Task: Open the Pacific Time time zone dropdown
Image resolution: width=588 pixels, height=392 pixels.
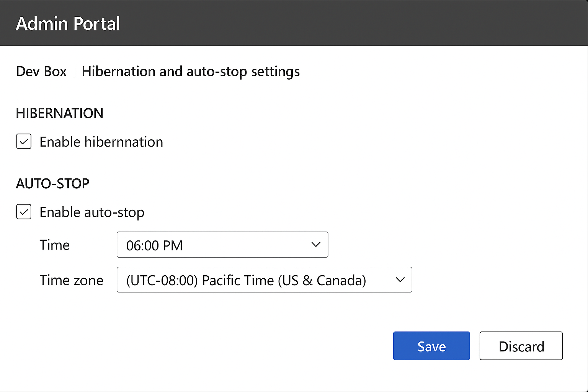Action: click(x=264, y=280)
